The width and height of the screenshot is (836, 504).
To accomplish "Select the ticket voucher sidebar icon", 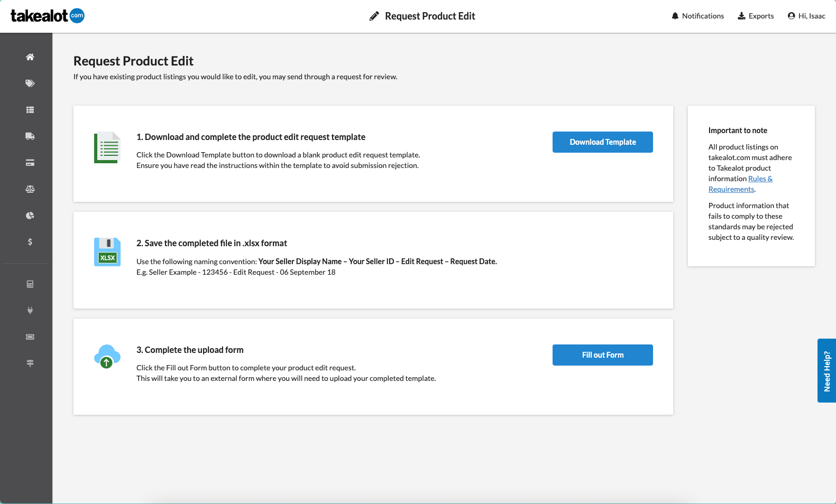I will pyautogui.click(x=30, y=337).
